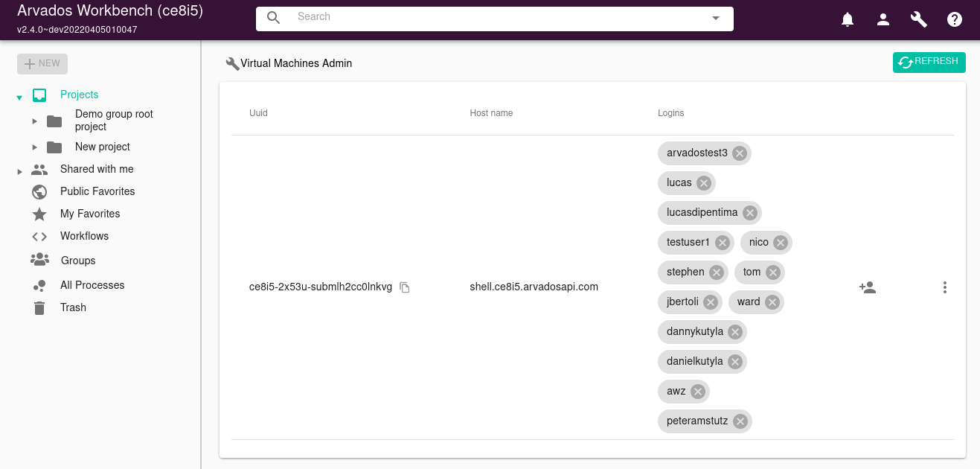The image size is (980, 469).
Task: Open Workflows in the sidebar
Action: (84, 236)
